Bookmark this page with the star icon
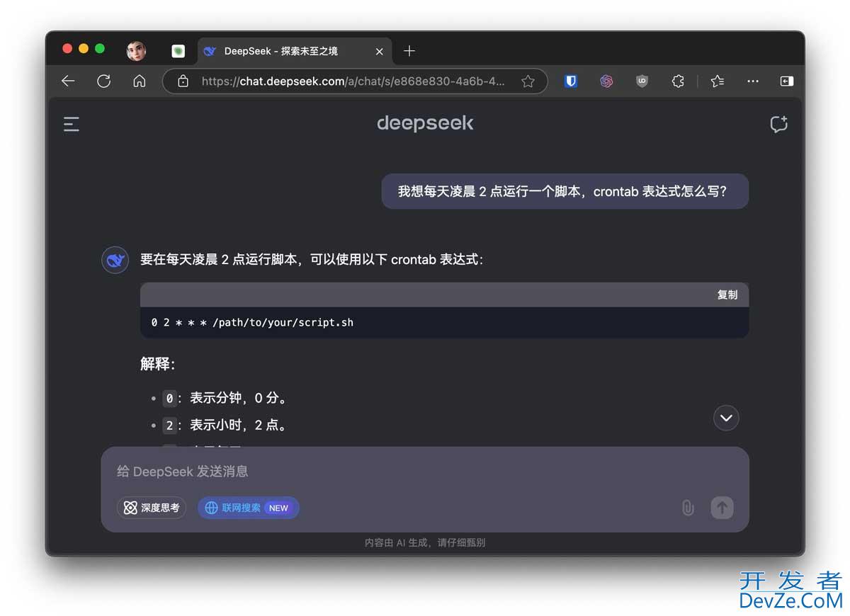850x616 pixels. pyautogui.click(x=528, y=81)
